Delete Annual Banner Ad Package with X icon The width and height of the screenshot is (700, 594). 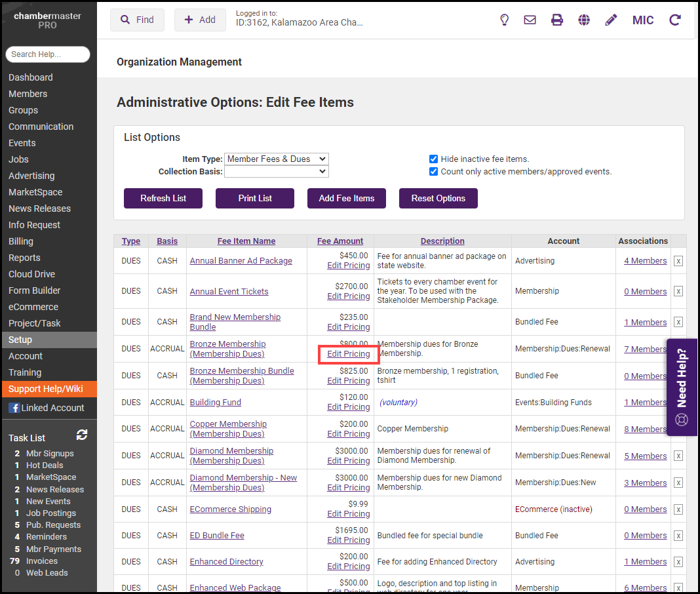click(678, 261)
